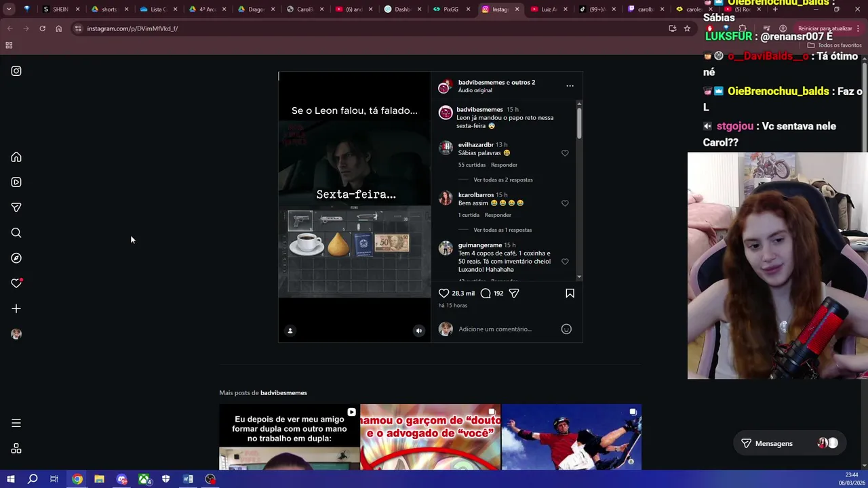Open the Windows Start menu
Viewport: 868px width, 488px height.
coord(11,479)
